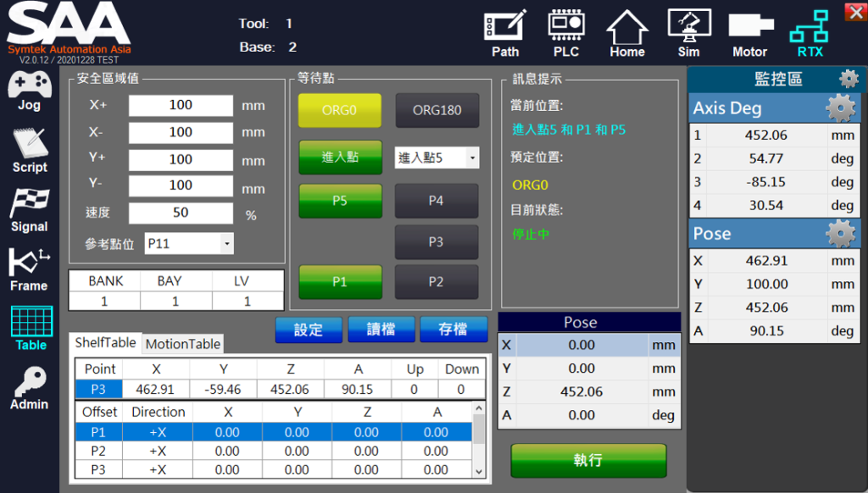Click axis 2 value 54.77

click(766, 158)
